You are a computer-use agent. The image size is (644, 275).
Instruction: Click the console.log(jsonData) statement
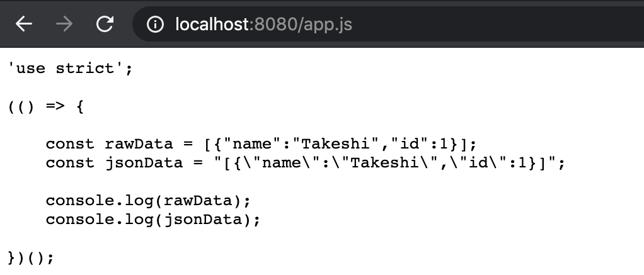pos(152,220)
